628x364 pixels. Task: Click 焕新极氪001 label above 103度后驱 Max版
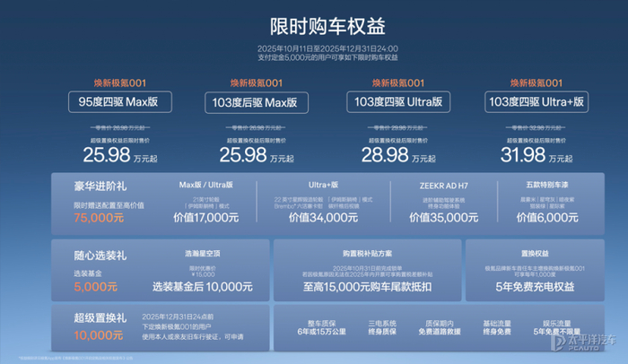(257, 83)
